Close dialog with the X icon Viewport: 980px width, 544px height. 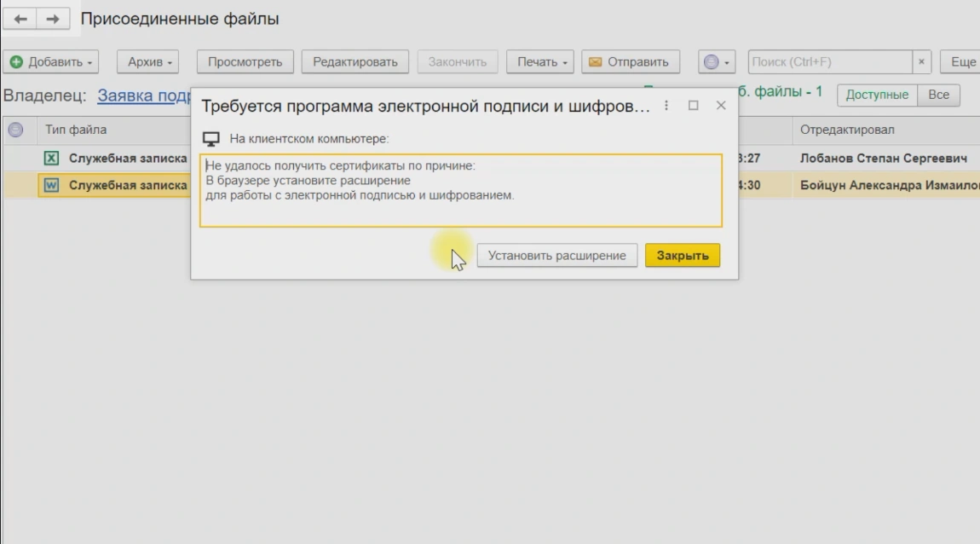[721, 106]
